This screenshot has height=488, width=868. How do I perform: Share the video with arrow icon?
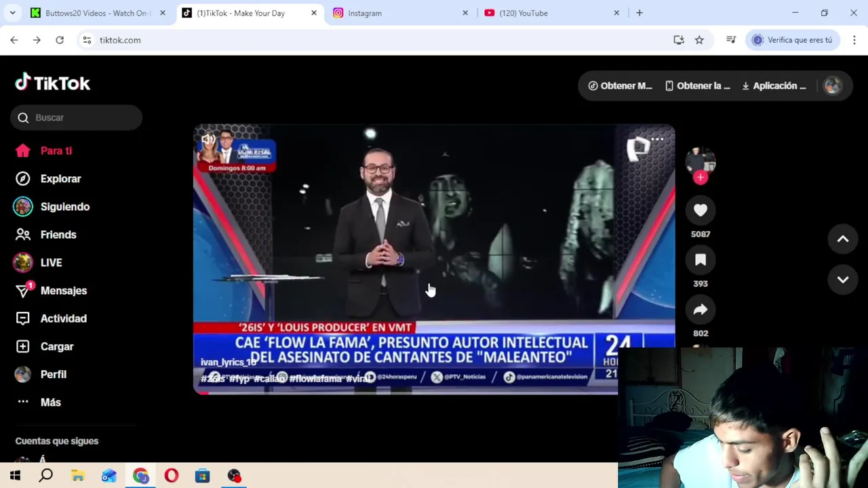coord(701,310)
